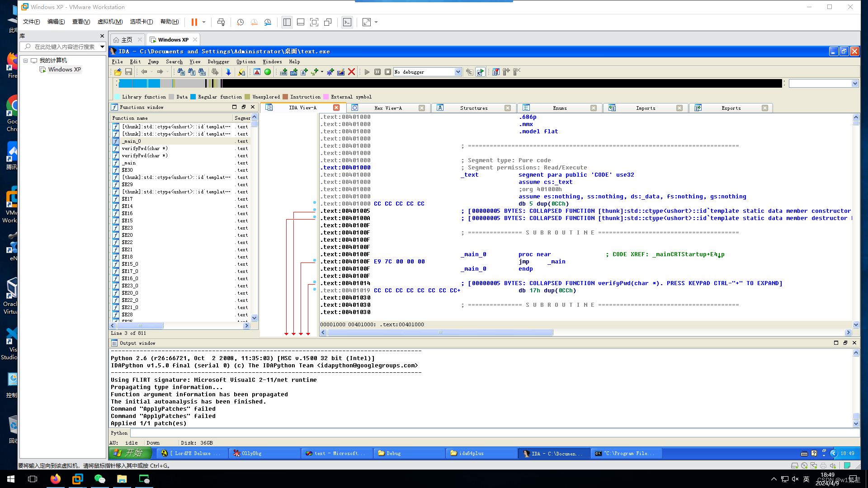This screenshot has height=488, width=868.
Task: Toggle the VMware library sidebar view button
Action: coord(287,22)
